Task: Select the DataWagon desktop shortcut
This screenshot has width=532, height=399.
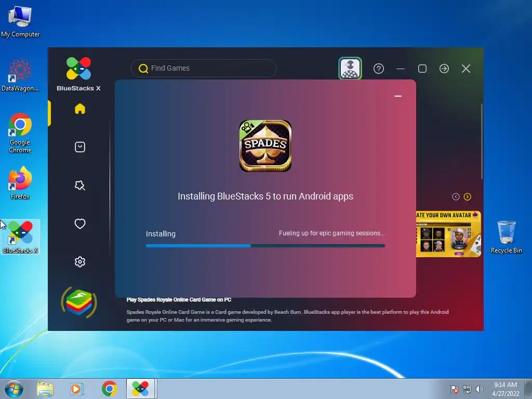Action: [20, 76]
